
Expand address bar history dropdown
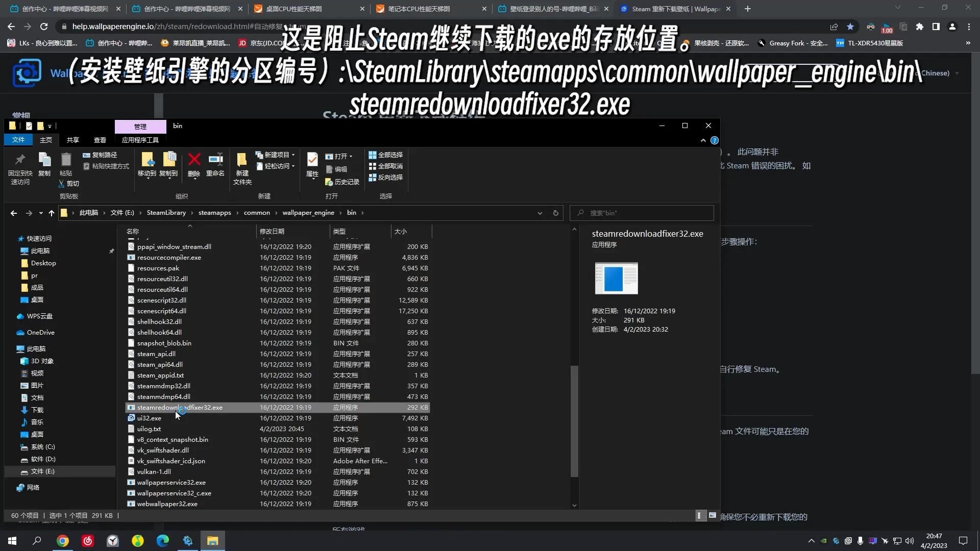pos(540,213)
